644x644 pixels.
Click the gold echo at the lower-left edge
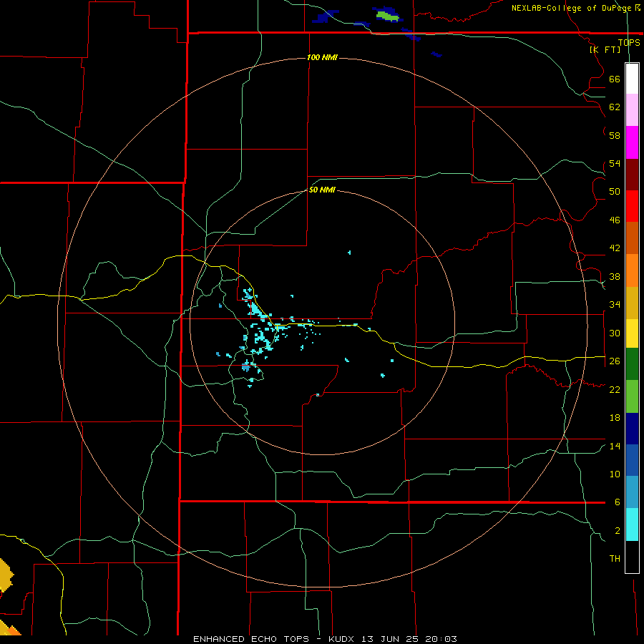(x=6, y=574)
